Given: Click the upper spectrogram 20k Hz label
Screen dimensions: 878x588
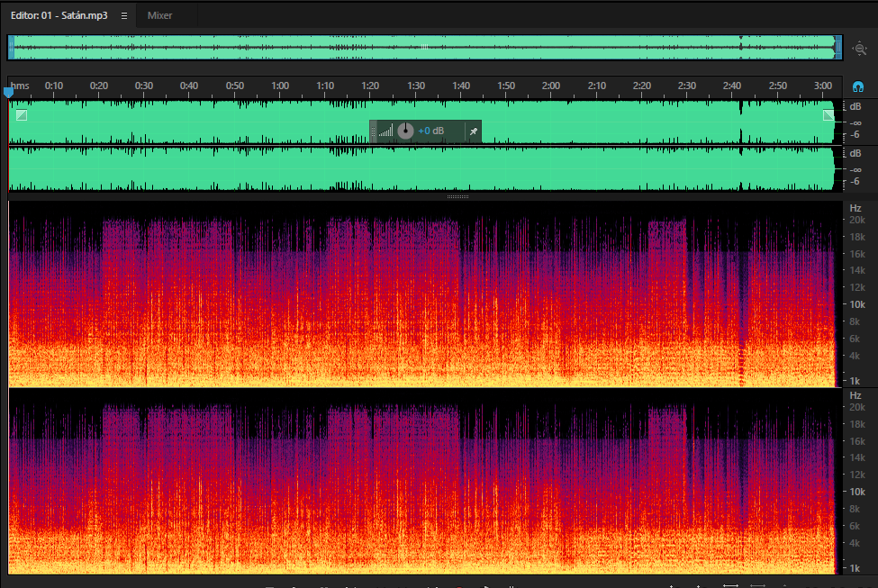Looking at the screenshot, I should (x=856, y=220).
